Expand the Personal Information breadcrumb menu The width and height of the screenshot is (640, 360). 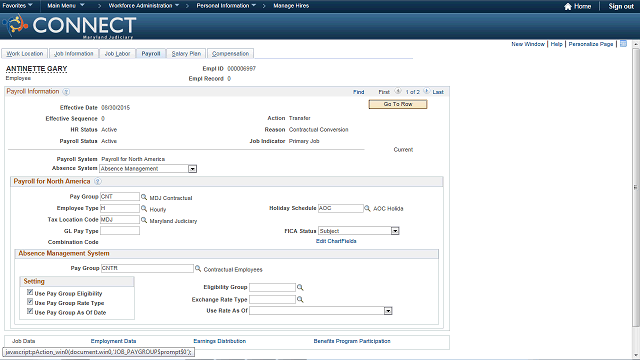(x=226, y=6)
